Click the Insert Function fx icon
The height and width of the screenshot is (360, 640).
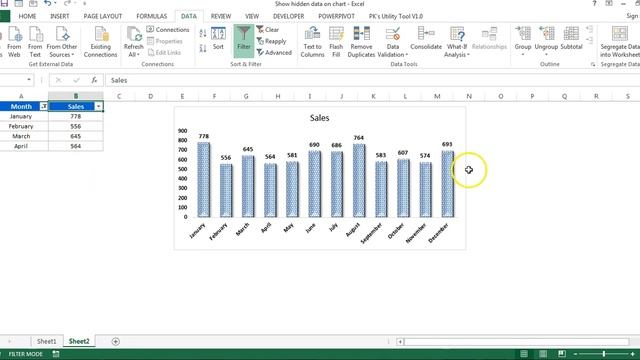(94, 80)
